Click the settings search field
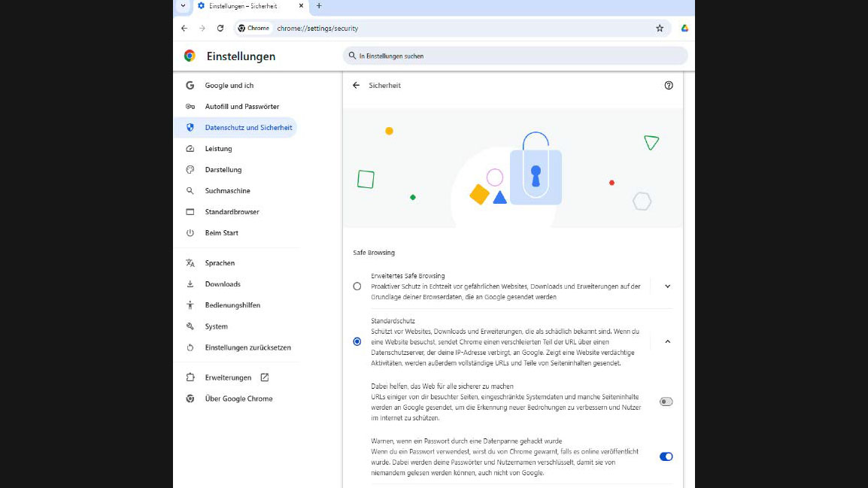 coord(516,56)
